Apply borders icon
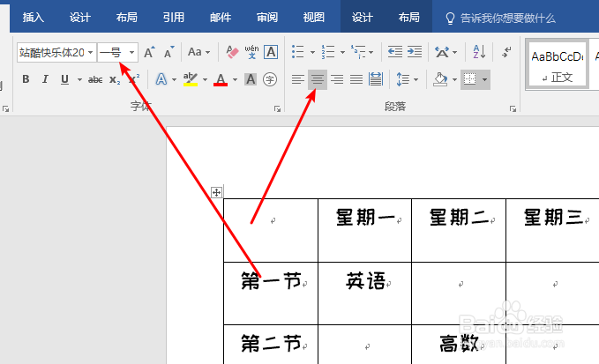599x364 pixels. 469,79
